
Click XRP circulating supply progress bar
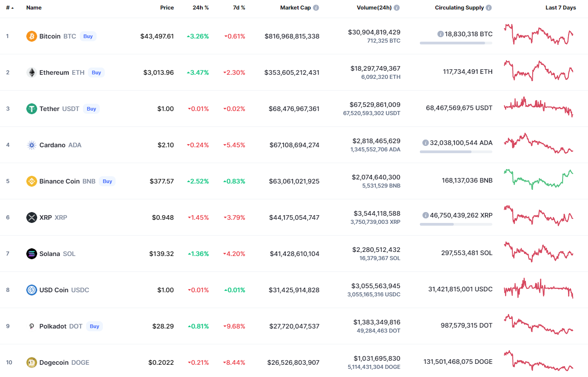pos(456,224)
